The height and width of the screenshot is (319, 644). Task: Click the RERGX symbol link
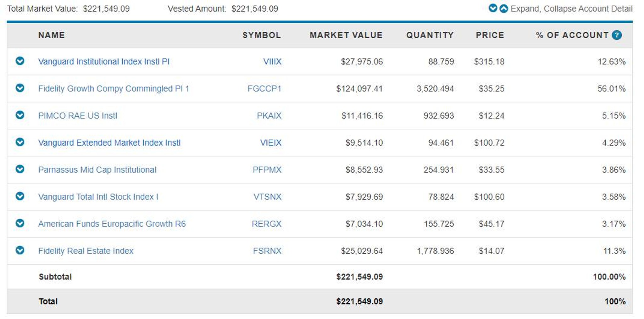click(267, 224)
